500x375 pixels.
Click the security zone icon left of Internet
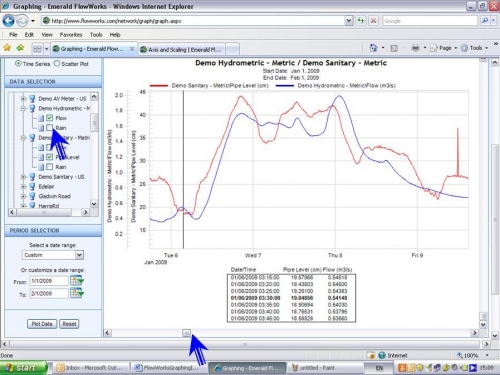point(370,355)
